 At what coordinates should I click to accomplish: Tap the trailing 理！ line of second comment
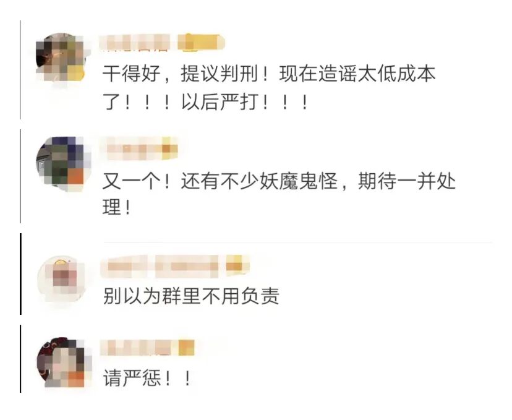click(x=117, y=207)
